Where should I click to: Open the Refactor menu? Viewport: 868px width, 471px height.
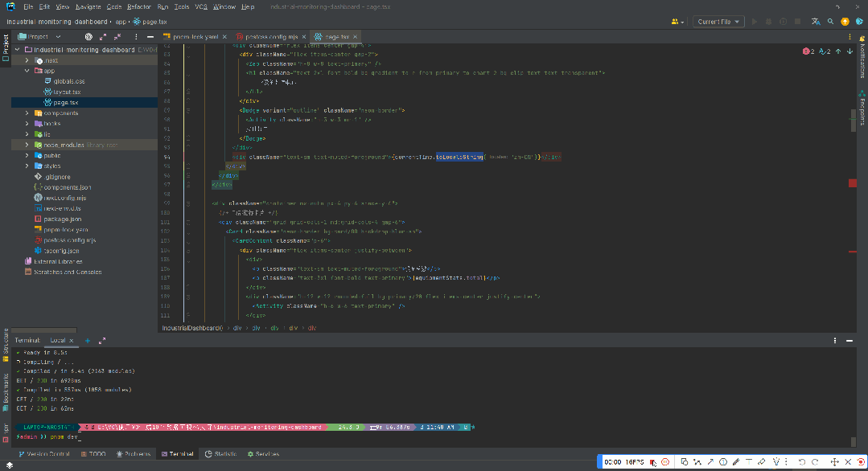[139, 6]
